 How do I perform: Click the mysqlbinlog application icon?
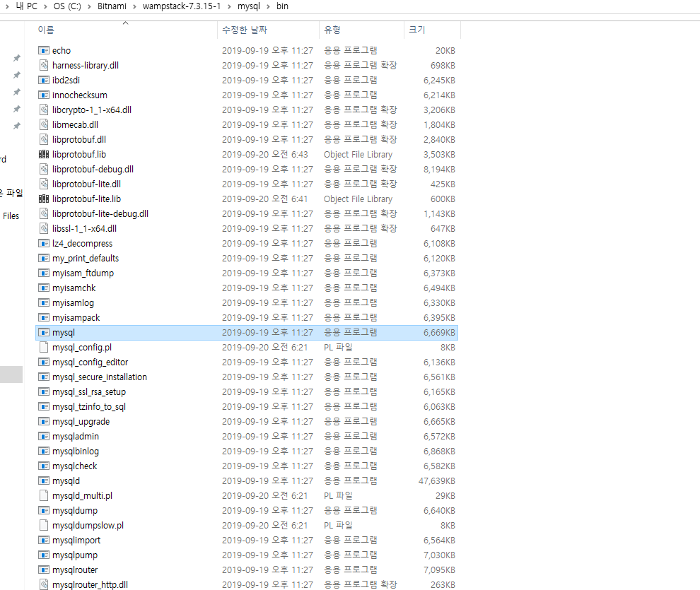(x=44, y=452)
